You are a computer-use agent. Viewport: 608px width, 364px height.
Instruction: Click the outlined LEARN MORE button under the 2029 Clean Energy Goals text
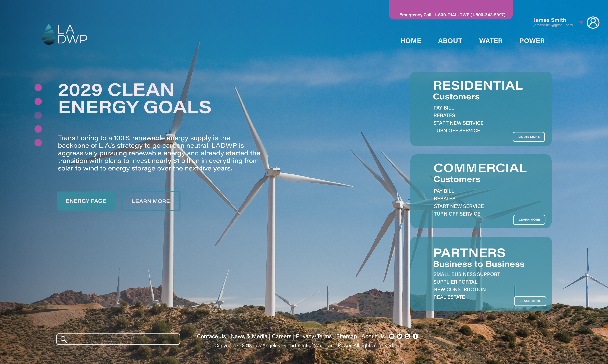coord(151,201)
